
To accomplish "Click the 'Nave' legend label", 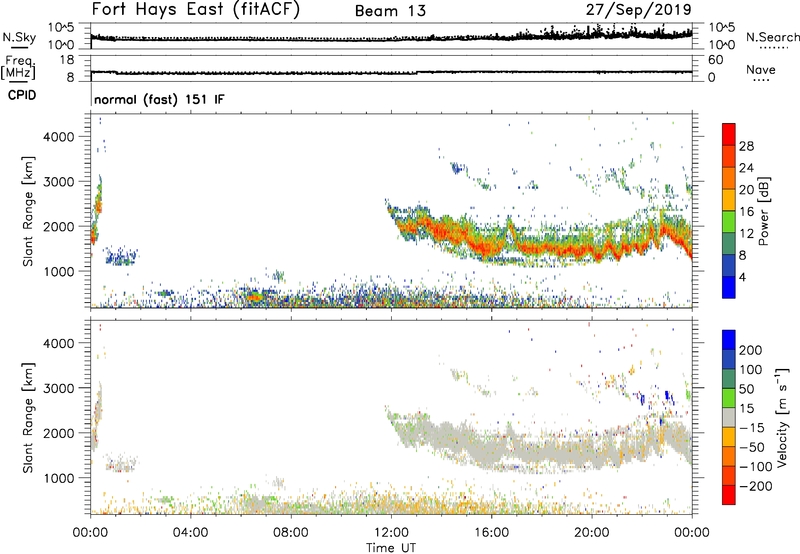I will click(761, 69).
